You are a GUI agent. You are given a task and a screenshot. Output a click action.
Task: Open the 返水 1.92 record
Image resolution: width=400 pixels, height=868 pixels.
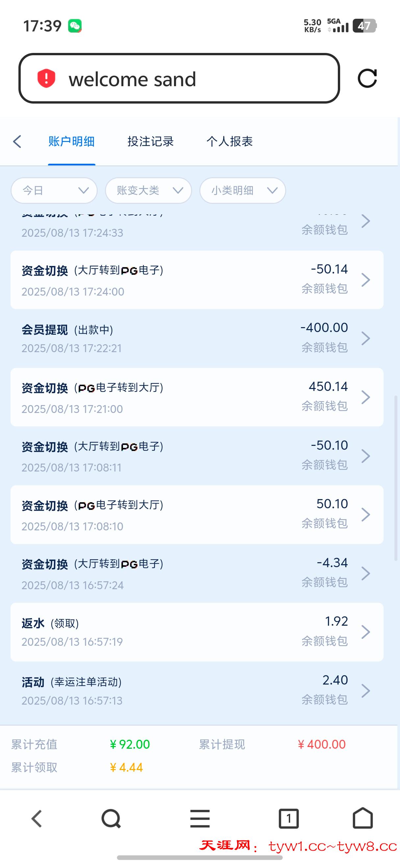(x=197, y=632)
